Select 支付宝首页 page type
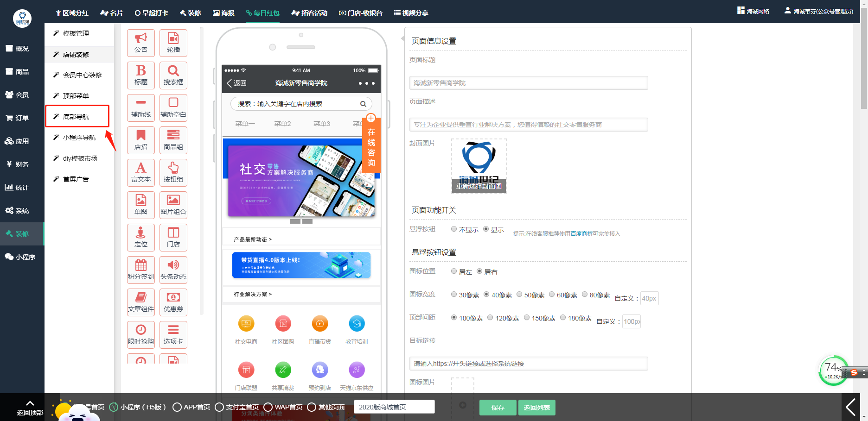The height and width of the screenshot is (421, 868). coord(219,407)
